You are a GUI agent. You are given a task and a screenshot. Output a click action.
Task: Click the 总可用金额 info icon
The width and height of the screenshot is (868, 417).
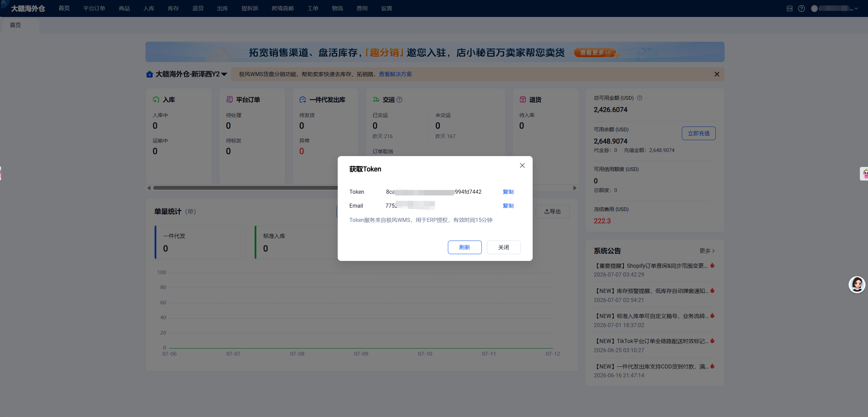coord(639,98)
